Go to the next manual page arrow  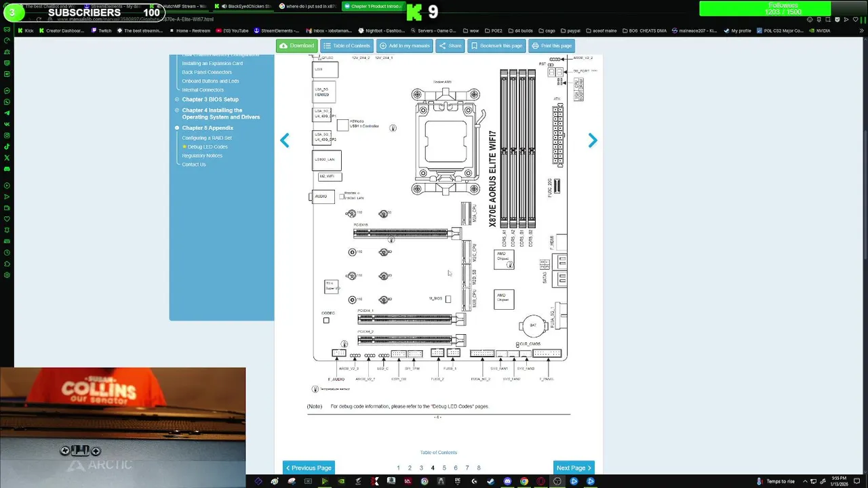[593, 140]
